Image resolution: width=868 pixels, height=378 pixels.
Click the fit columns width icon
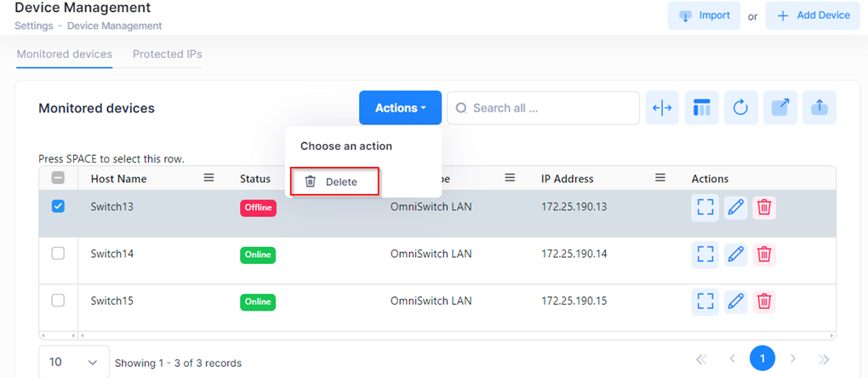pos(662,108)
